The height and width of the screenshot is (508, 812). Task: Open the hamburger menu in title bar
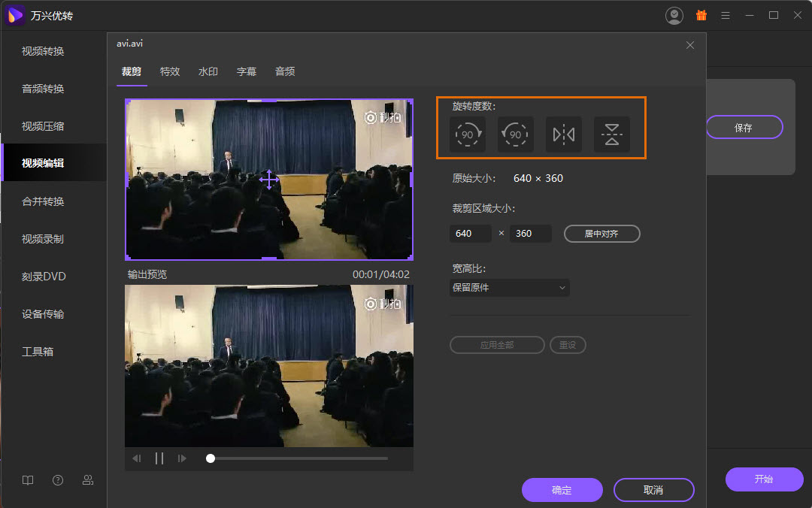726,15
